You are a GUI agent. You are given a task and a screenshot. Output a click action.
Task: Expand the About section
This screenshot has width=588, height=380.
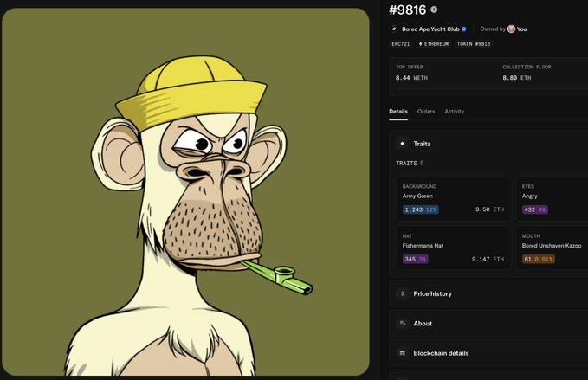[488, 324]
